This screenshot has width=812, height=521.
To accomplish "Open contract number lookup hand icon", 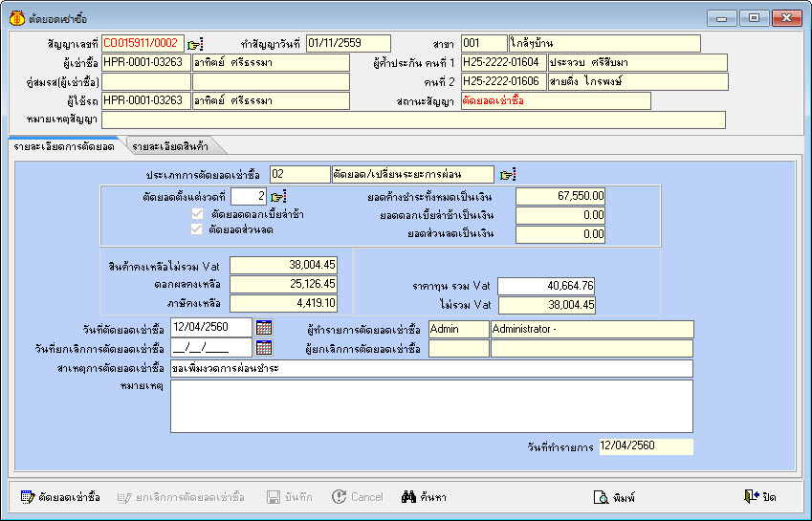I will pyautogui.click(x=195, y=45).
